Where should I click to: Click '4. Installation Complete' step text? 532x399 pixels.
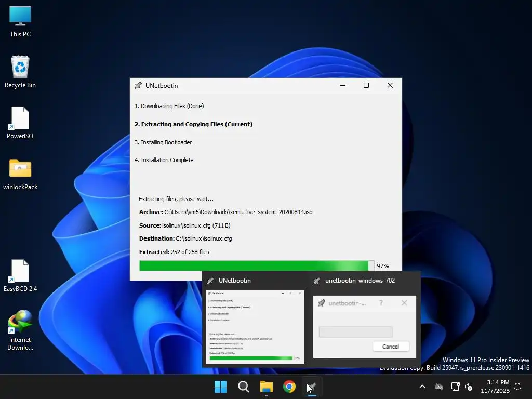pyautogui.click(x=164, y=160)
